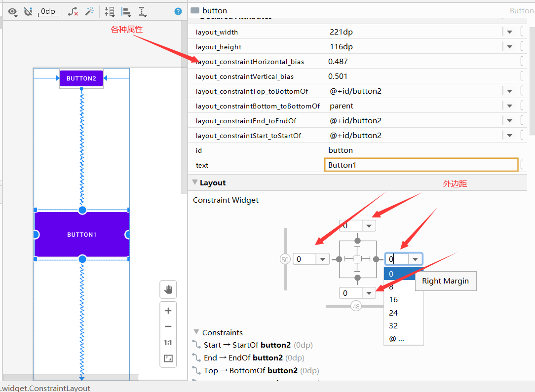This screenshot has height=392, width=535.
Task: Zoom out with the minus button
Action: point(168,326)
